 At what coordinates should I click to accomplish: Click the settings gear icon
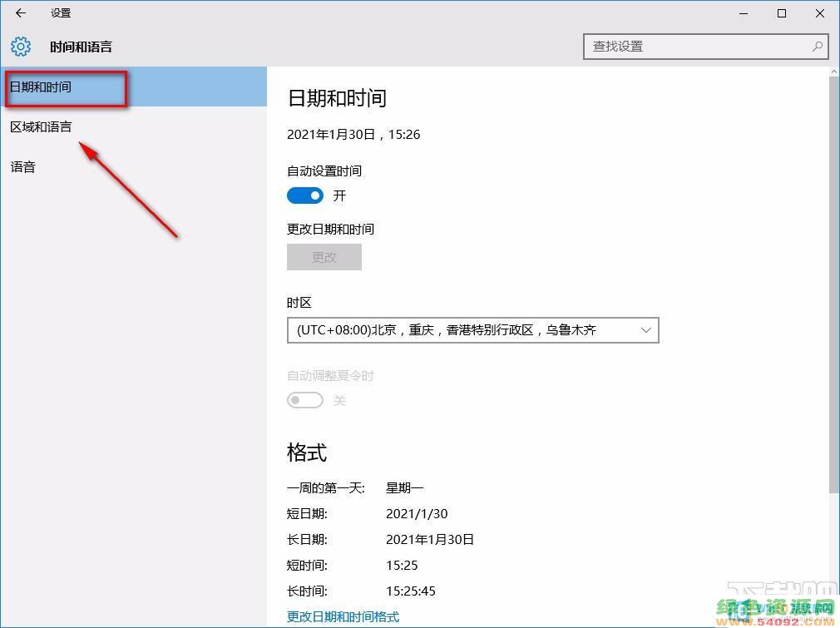(21, 47)
